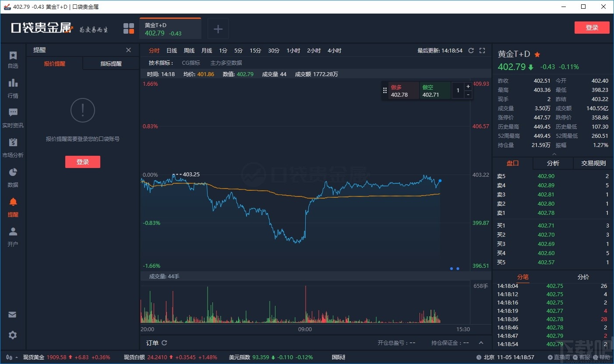Open the message envelope icon
This screenshot has height=364, width=614.
point(13,314)
